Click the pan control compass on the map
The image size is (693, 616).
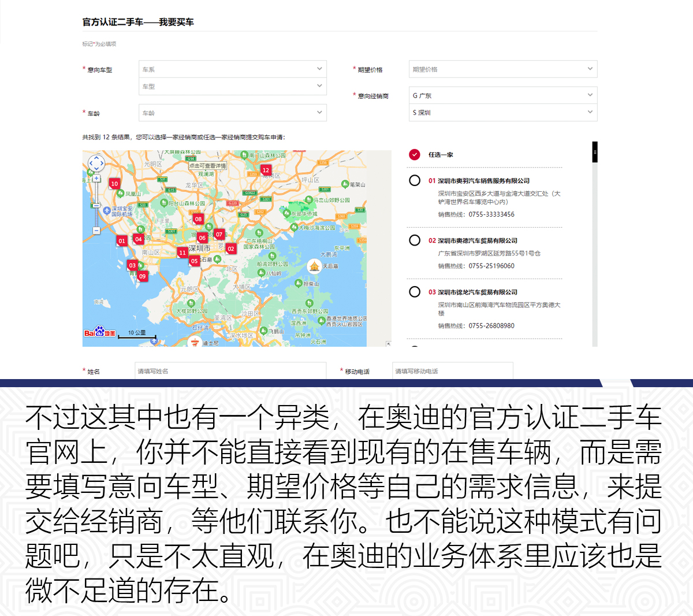click(x=96, y=162)
